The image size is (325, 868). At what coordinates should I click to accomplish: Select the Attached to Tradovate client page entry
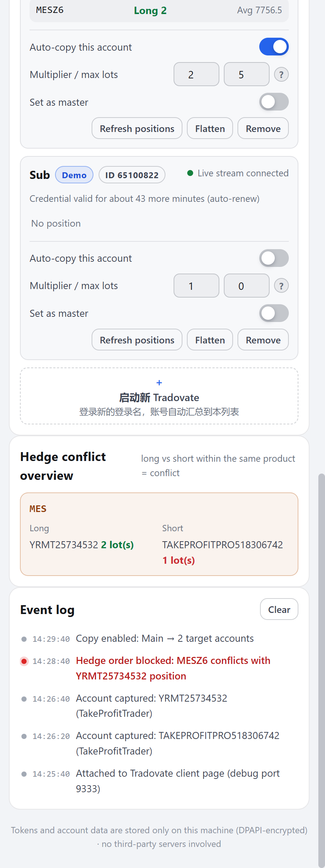click(x=159, y=781)
